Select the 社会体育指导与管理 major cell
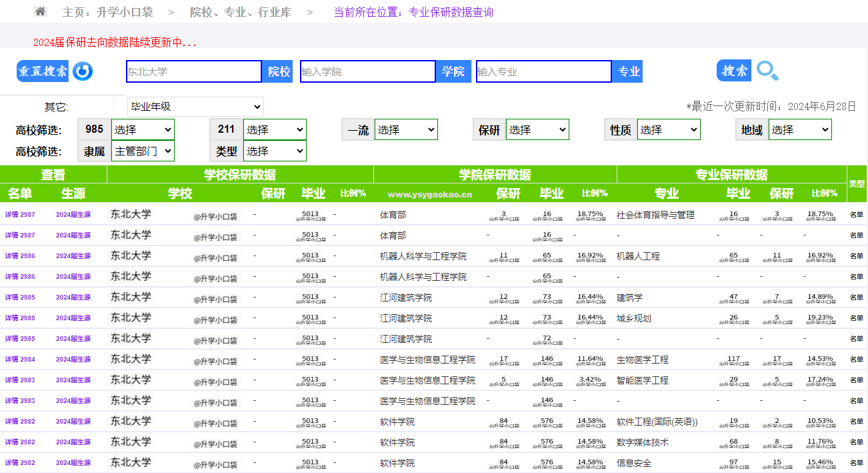 [655, 215]
